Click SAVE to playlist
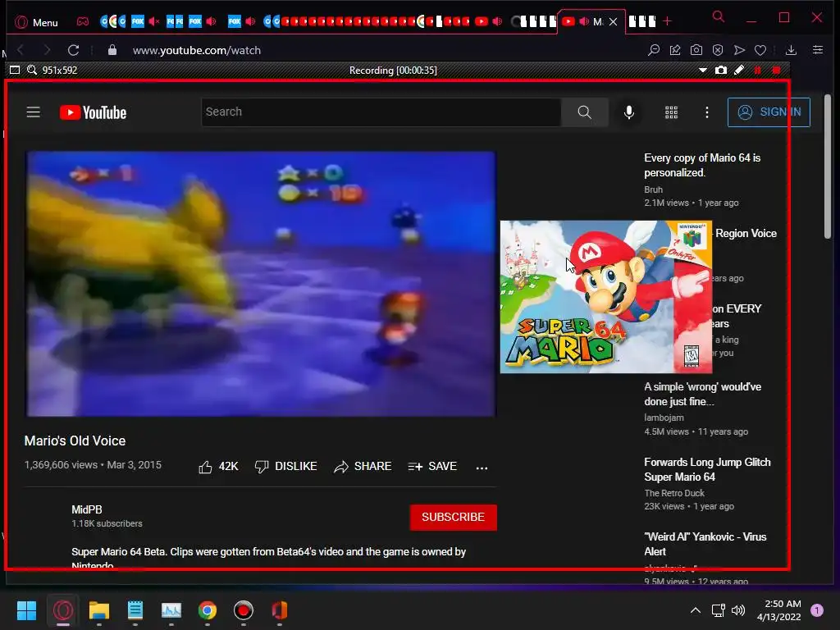Viewport: 840px width, 630px height. coord(432,467)
